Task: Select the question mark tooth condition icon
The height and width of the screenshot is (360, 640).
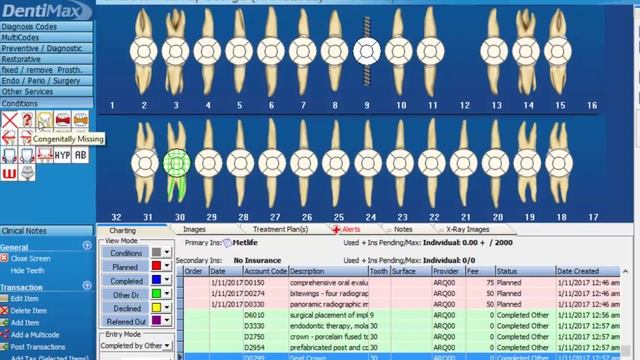Action: pos(27,120)
